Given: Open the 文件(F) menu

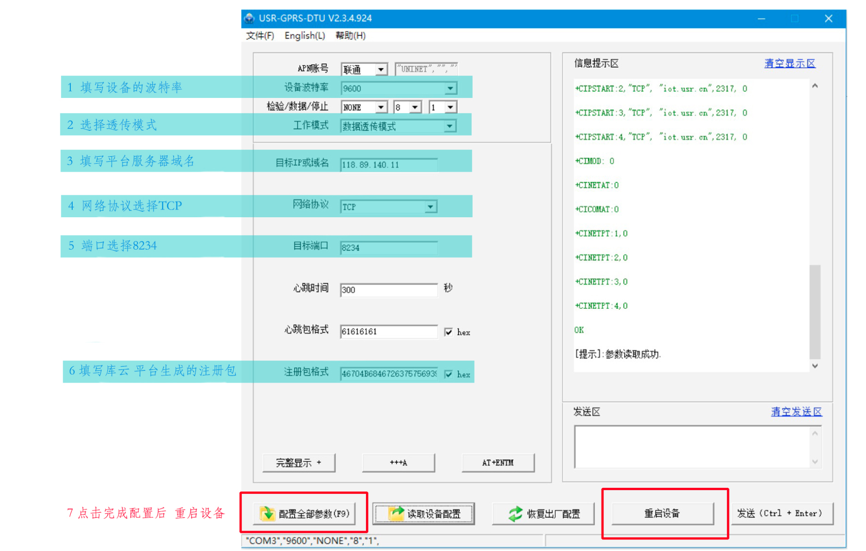Looking at the screenshot, I should click(260, 36).
